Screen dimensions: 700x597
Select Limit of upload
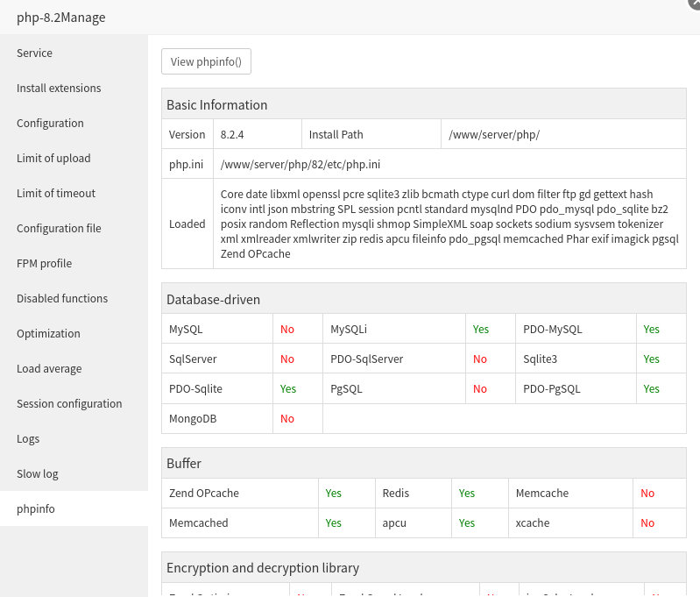click(x=53, y=159)
